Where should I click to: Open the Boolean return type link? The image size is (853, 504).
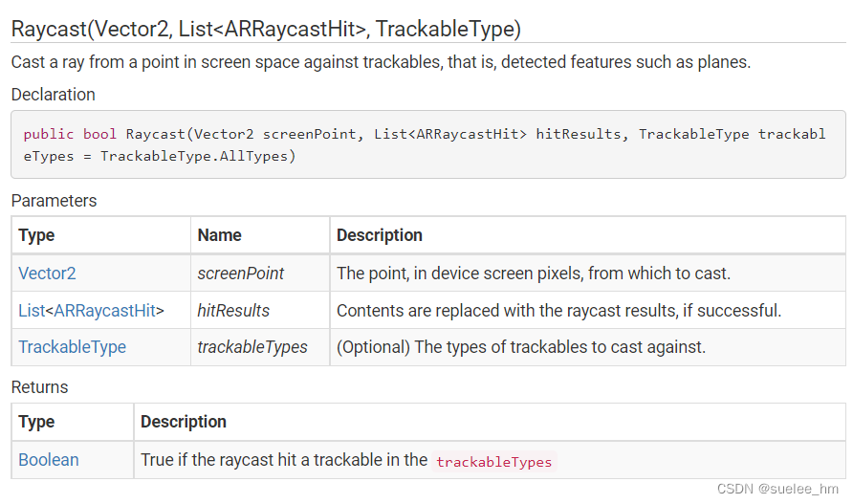pos(49,460)
